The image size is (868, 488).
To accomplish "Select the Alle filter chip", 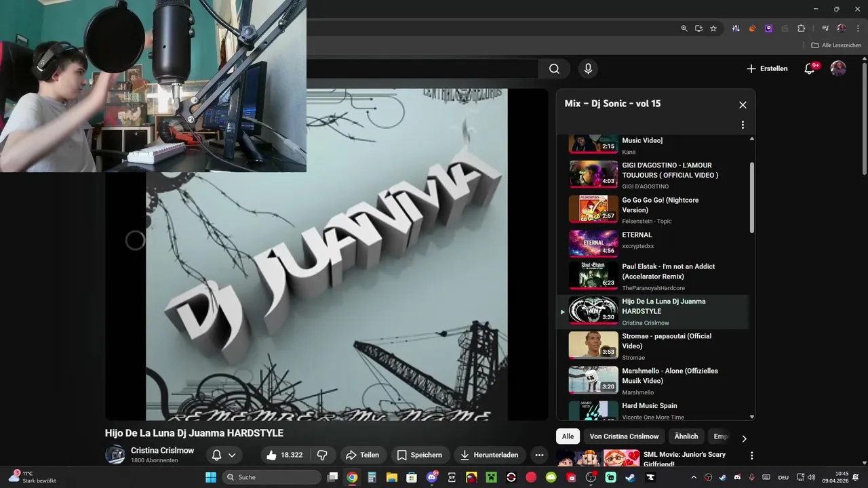I will (568, 436).
